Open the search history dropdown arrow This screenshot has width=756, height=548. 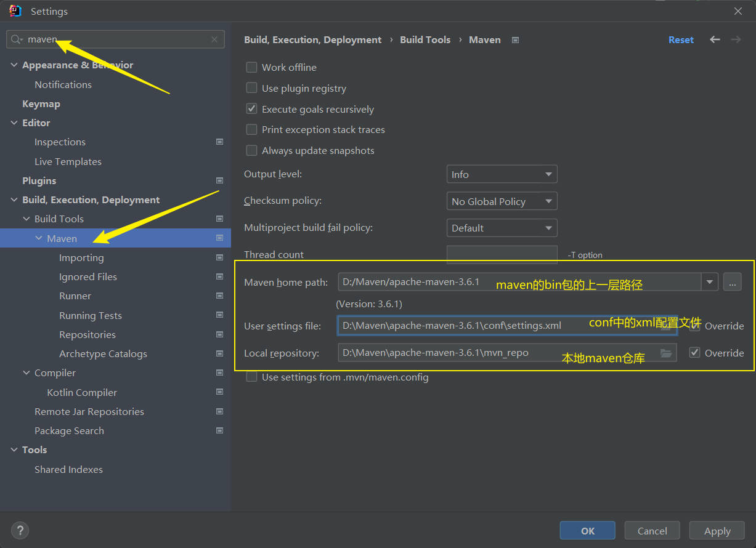click(x=22, y=40)
